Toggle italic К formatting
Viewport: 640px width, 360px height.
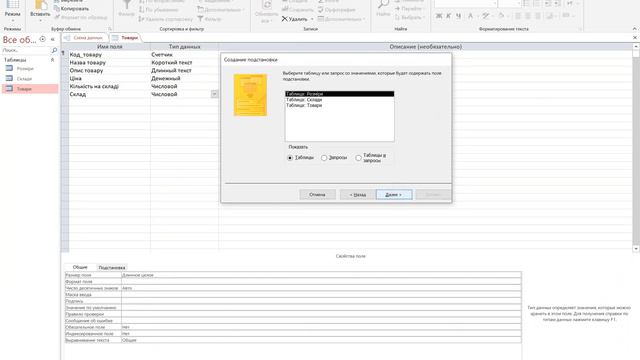click(x=449, y=16)
